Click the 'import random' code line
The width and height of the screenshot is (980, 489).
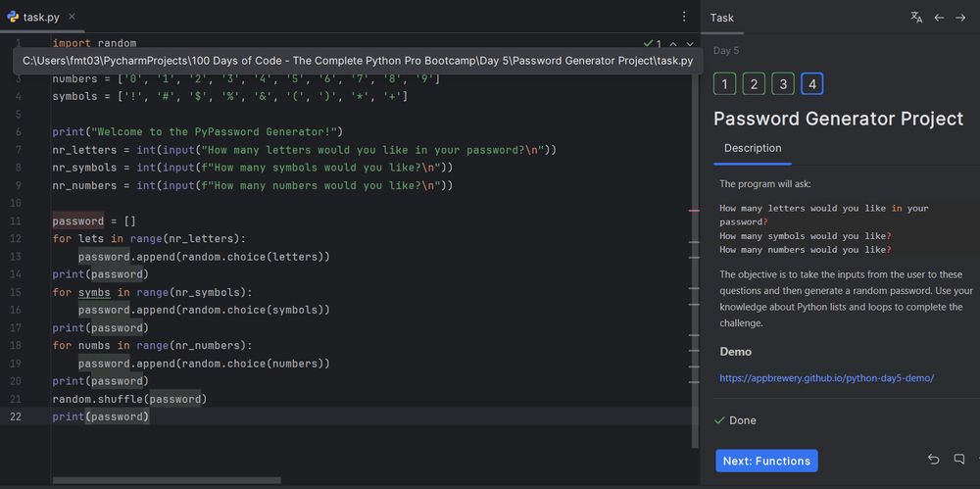[94, 43]
